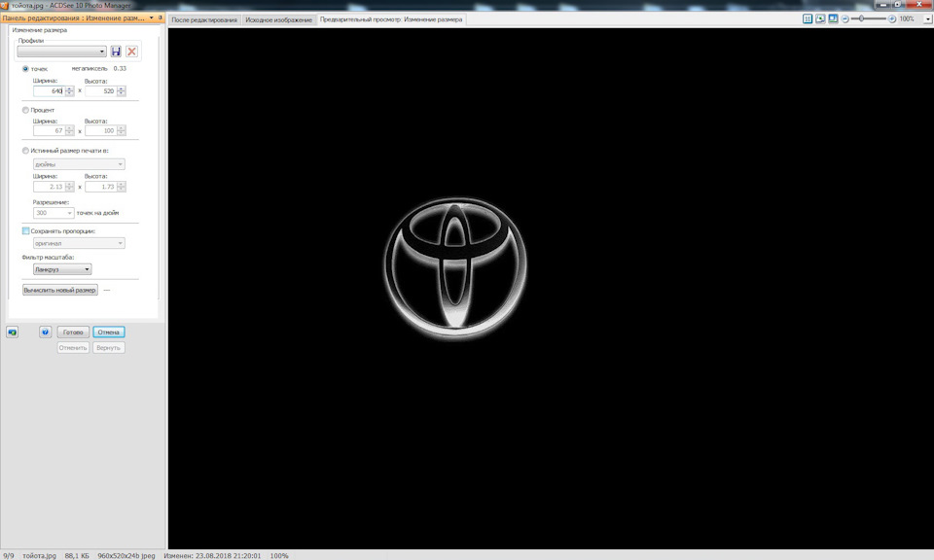The image size is (934, 560).
Task: Click the megapixel value "0.33"
Action: click(120, 68)
